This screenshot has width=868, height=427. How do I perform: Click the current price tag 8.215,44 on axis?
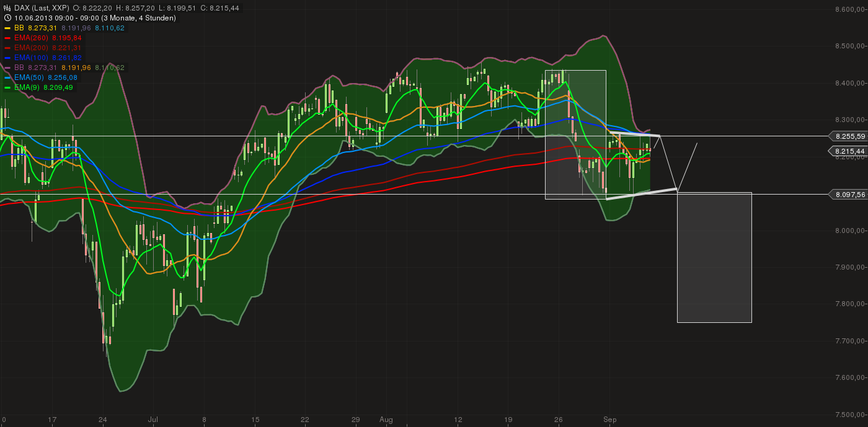pos(847,151)
